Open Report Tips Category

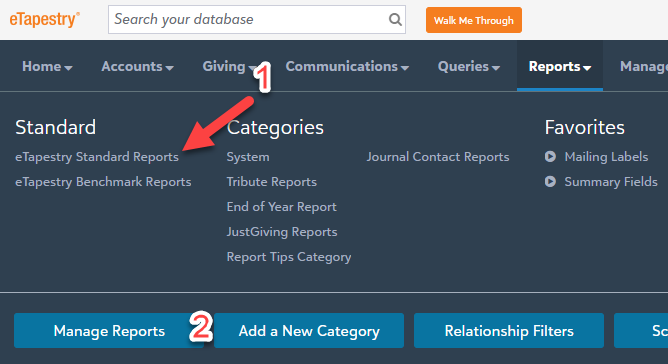[x=289, y=257]
